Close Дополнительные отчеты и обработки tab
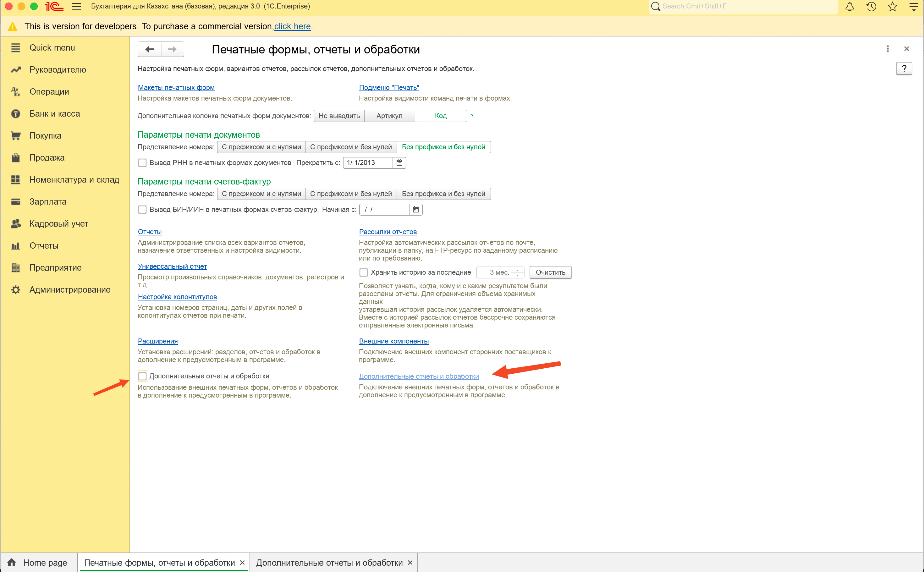 pyautogui.click(x=410, y=563)
